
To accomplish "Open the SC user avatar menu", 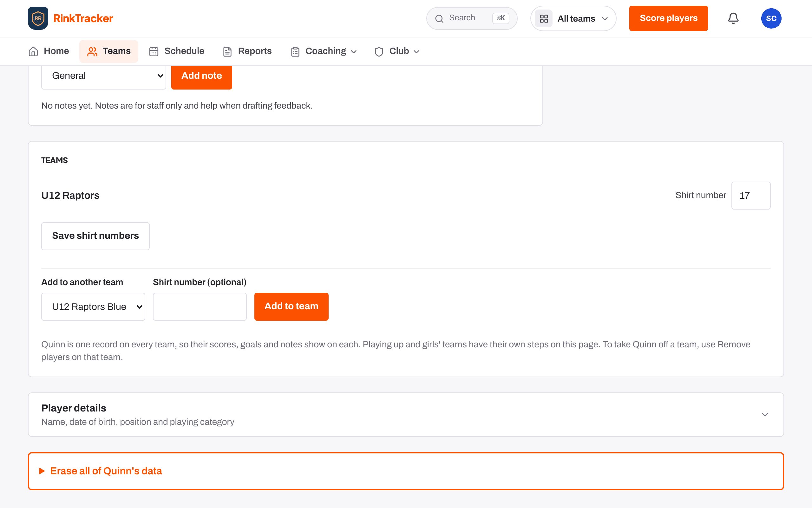I will (771, 18).
